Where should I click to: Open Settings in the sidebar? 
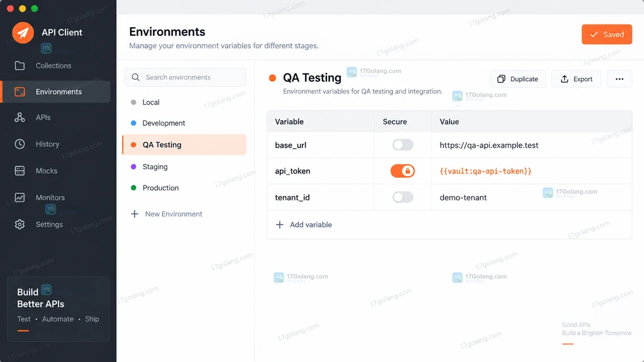click(x=49, y=224)
